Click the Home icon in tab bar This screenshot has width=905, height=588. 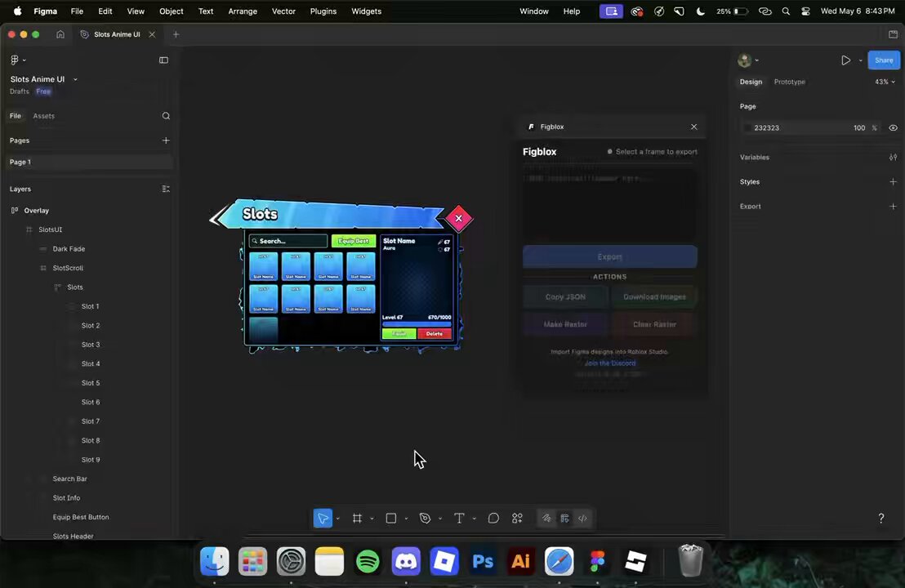point(60,34)
